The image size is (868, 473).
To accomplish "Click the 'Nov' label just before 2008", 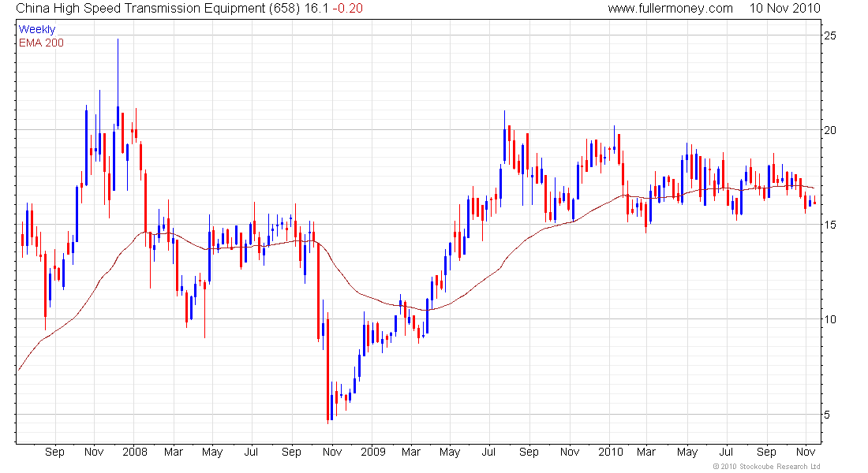I will 94,452.
